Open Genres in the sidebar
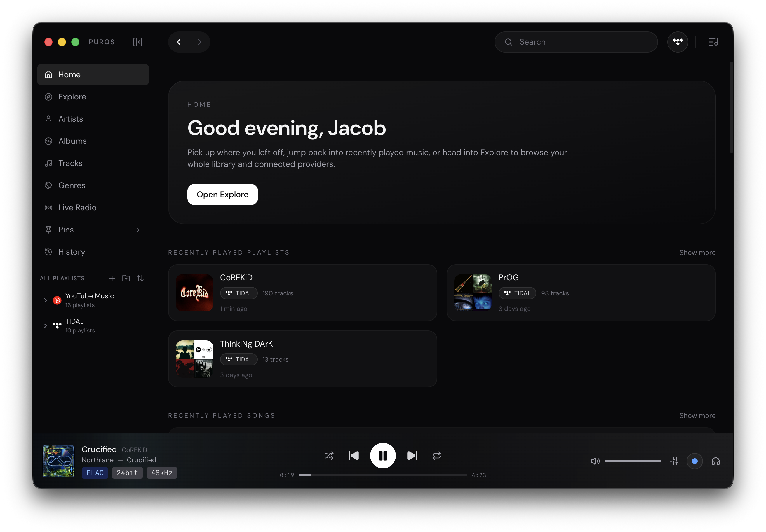Viewport: 766px width, 532px height. pyautogui.click(x=93, y=185)
